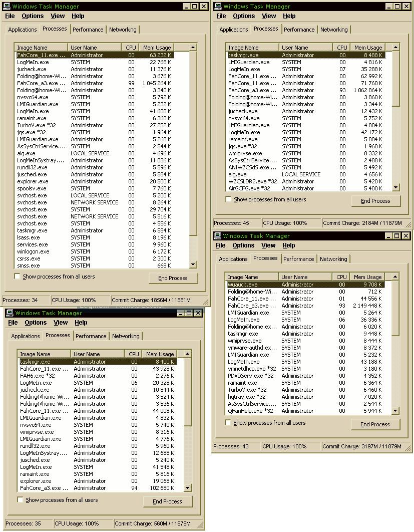Click End Process in the 45-process window
Image resolution: width=414 pixels, height=532 pixels.
375,201
